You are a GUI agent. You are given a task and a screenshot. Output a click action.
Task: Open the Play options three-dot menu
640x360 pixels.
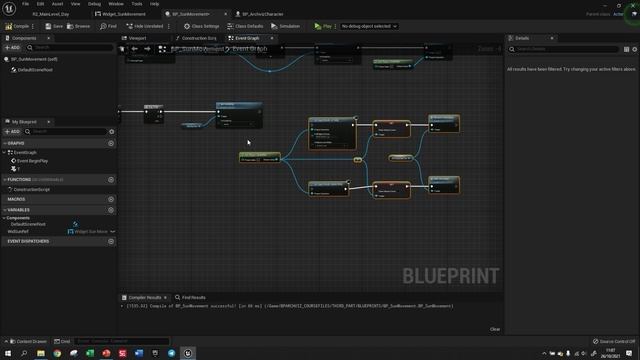(x=336, y=26)
